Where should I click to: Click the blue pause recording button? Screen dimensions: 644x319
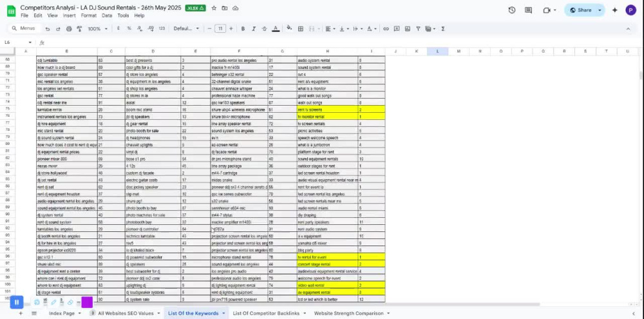click(x=17, y=302)
